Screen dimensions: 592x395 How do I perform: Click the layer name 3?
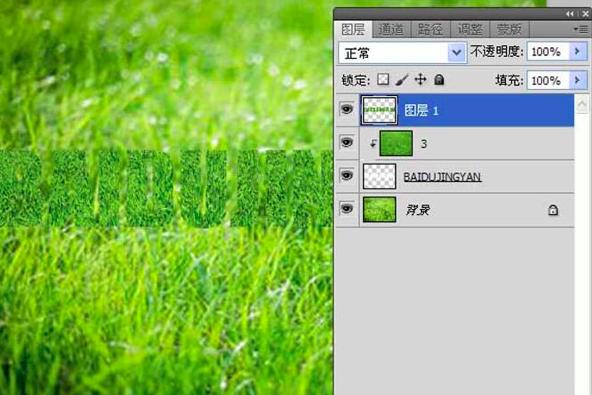pyautogui.click(x=424, y=144)
